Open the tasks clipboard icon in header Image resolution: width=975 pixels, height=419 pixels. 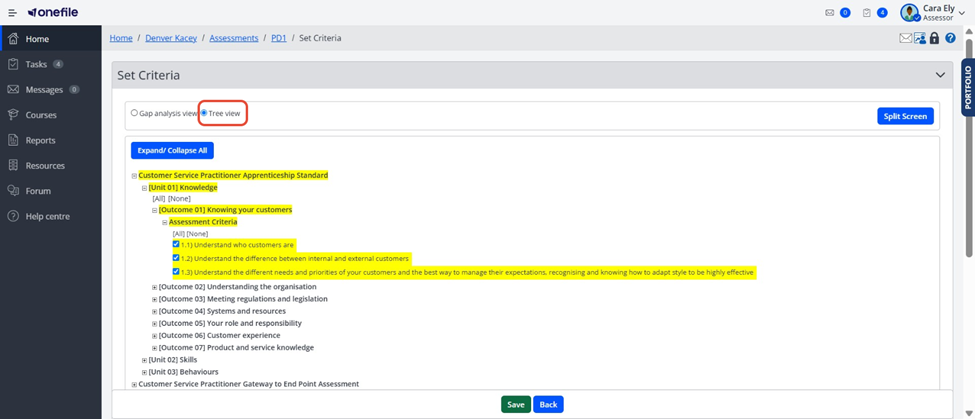867,12
